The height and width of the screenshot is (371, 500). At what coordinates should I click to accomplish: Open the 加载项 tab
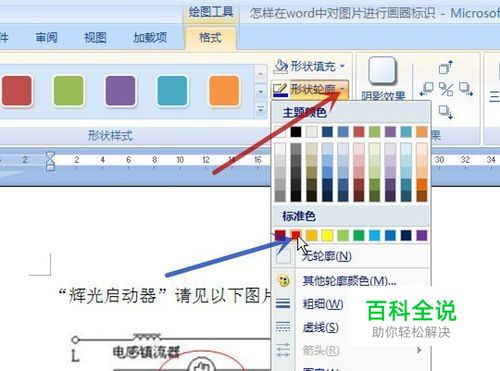(150, 38)
